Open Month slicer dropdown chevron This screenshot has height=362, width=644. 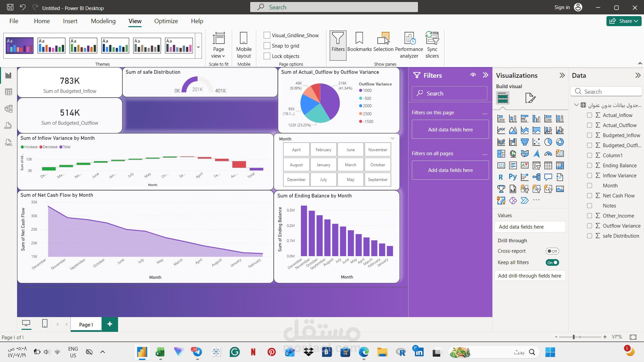[x=392, y=138]
